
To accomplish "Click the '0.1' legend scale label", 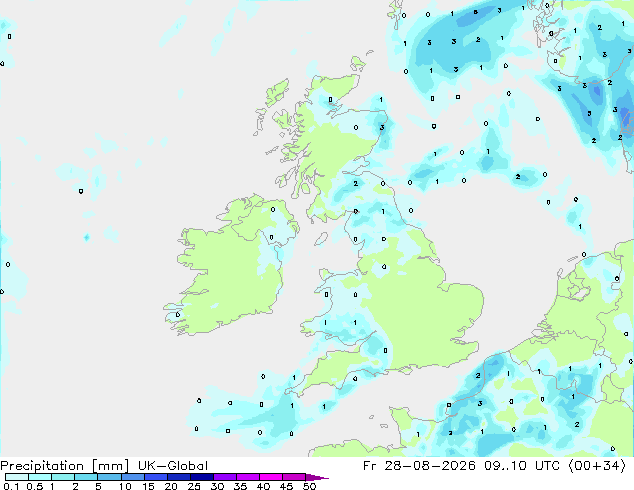I will (x=11, y=486).
